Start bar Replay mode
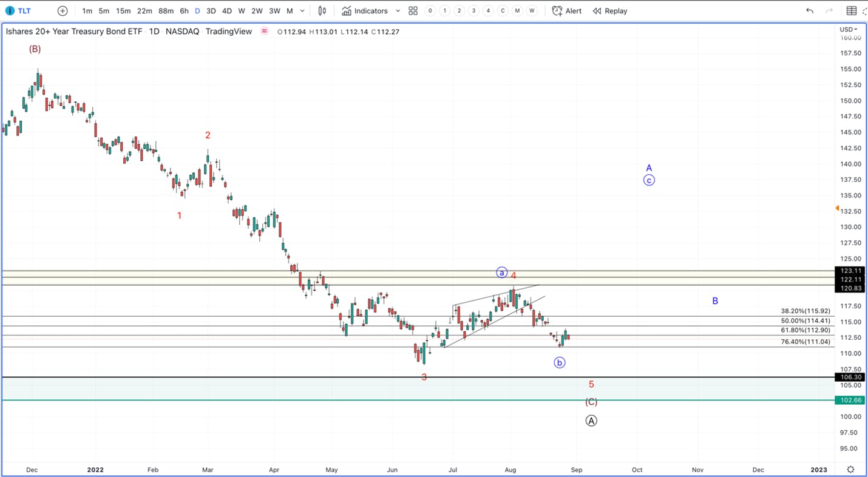The image size is (868, 477). click(611, 11)
